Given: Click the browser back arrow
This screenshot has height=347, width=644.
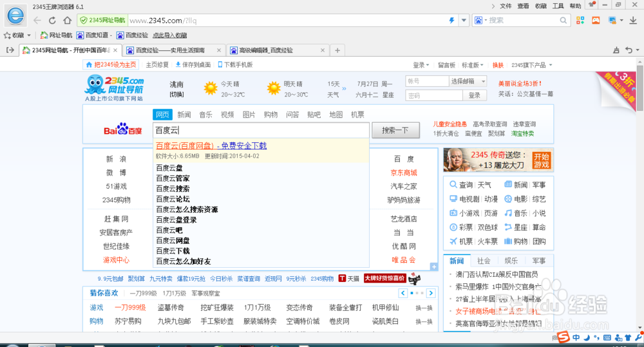Looking at the screenshot, I should pyautogui.click(x=37, y=20).
